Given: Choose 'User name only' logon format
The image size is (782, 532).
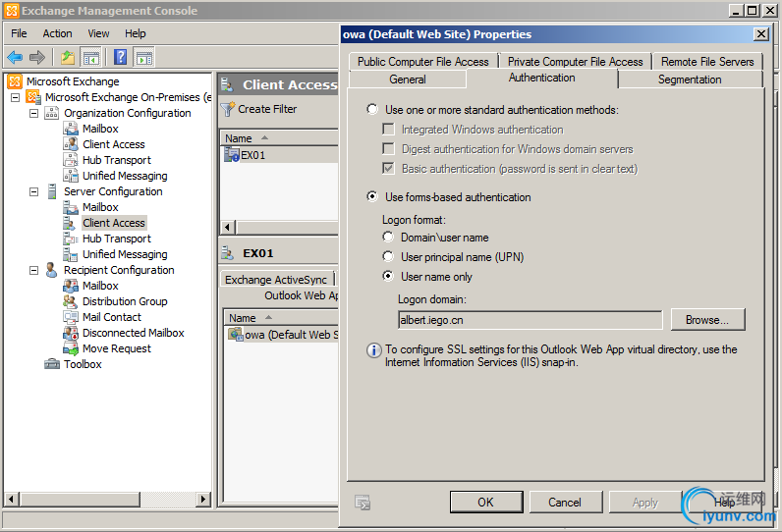Looking at the screenshot, I should pos(387,276).
